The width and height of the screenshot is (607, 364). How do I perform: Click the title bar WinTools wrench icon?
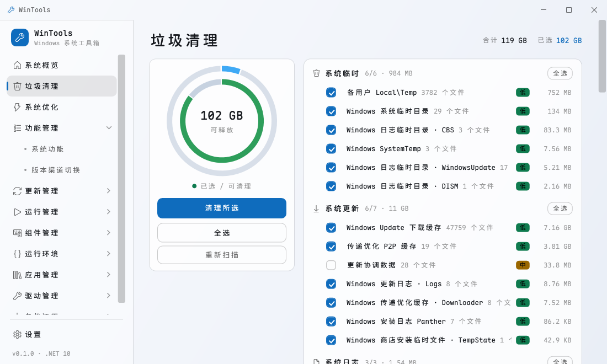coord(11,10)
